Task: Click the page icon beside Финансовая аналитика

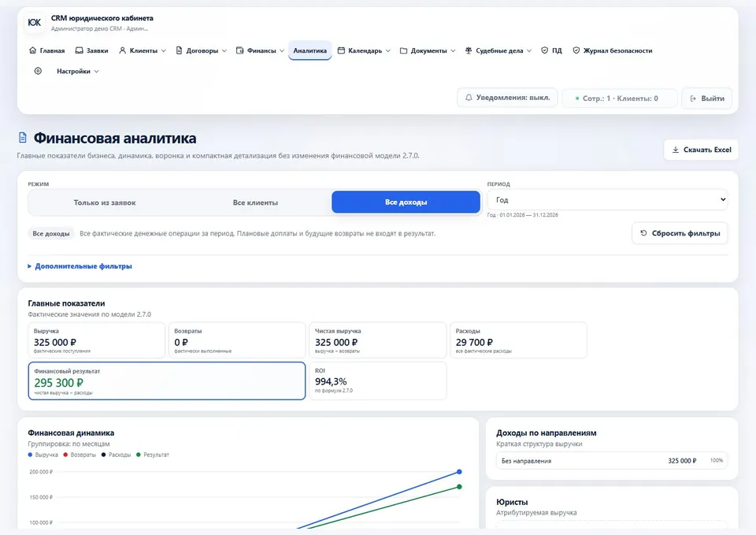Action: click(23, 137)
